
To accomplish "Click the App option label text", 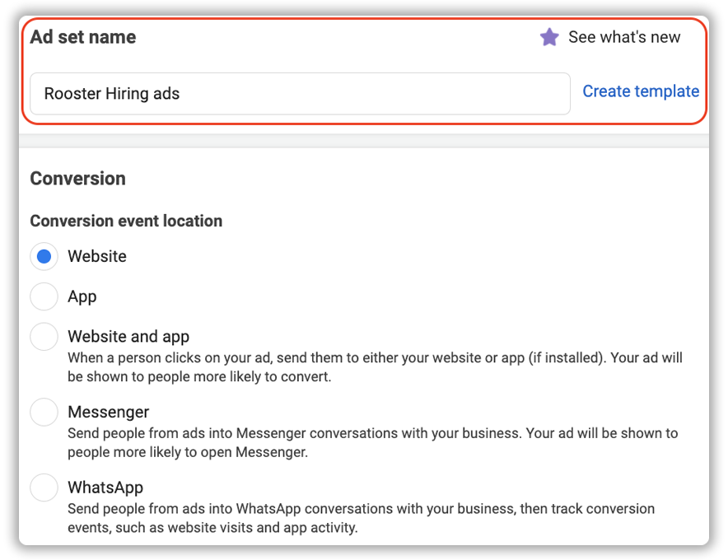I will tap(82, 296).
